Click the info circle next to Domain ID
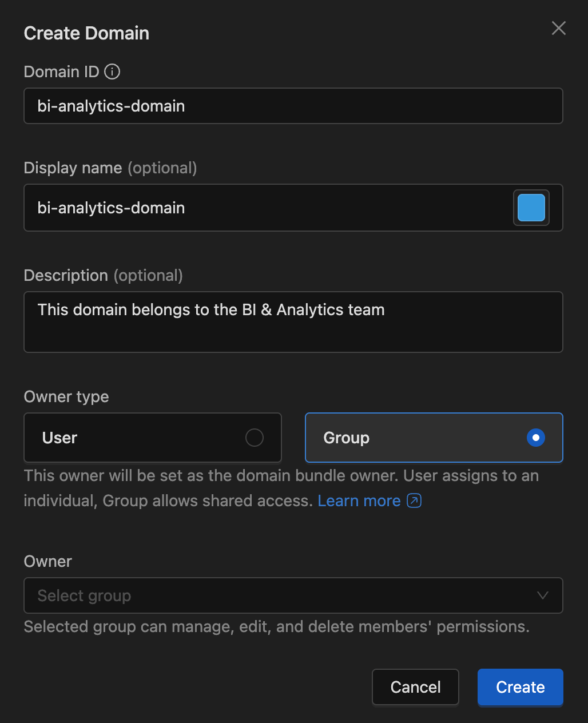The image size is (588, 723). (113, 71)
